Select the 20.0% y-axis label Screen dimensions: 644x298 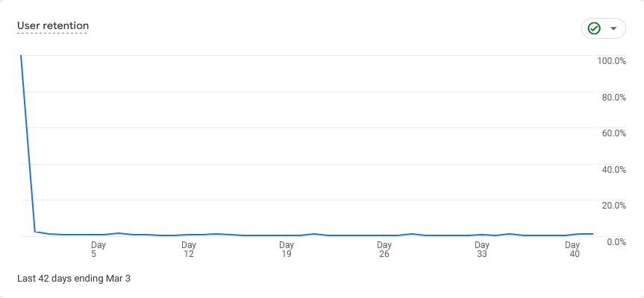pos(613,206)
